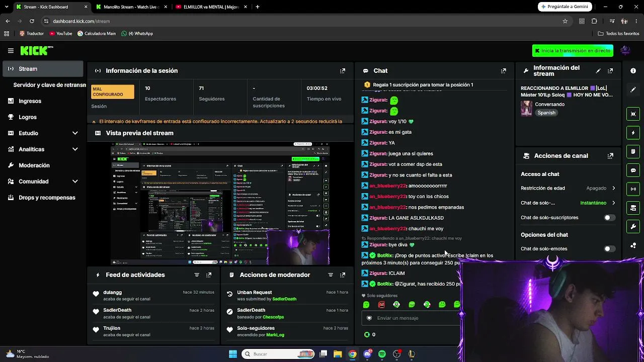Open the hamburger menu beside the Kick logo
This screenshot has width=644, height=362.
pos(11,51)
